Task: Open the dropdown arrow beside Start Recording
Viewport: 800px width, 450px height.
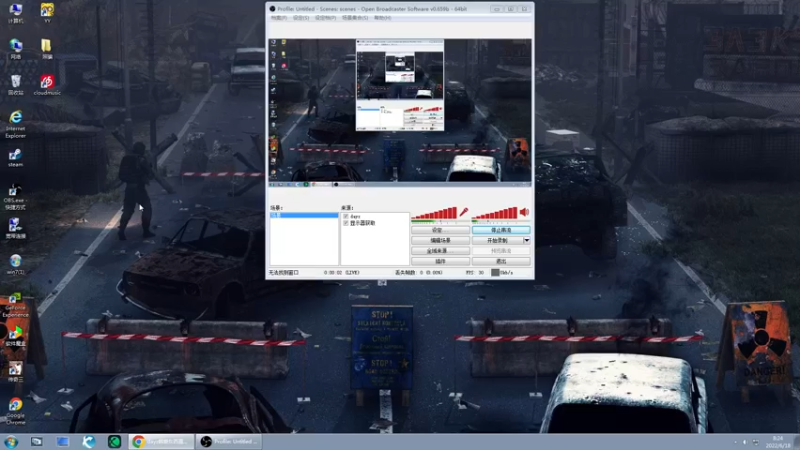Action: (527, 240)
